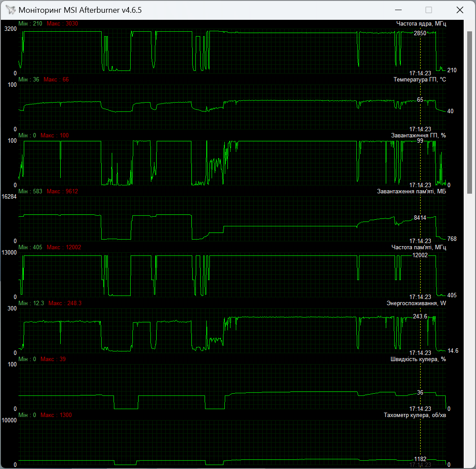Maximize the monitoring window
The height and width of the screenshot is (469, 476).
[x=428, y=10]
